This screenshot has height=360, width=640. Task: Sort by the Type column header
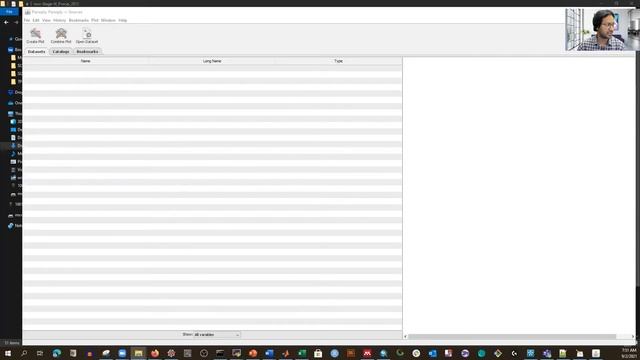click(x=338, y=61)
